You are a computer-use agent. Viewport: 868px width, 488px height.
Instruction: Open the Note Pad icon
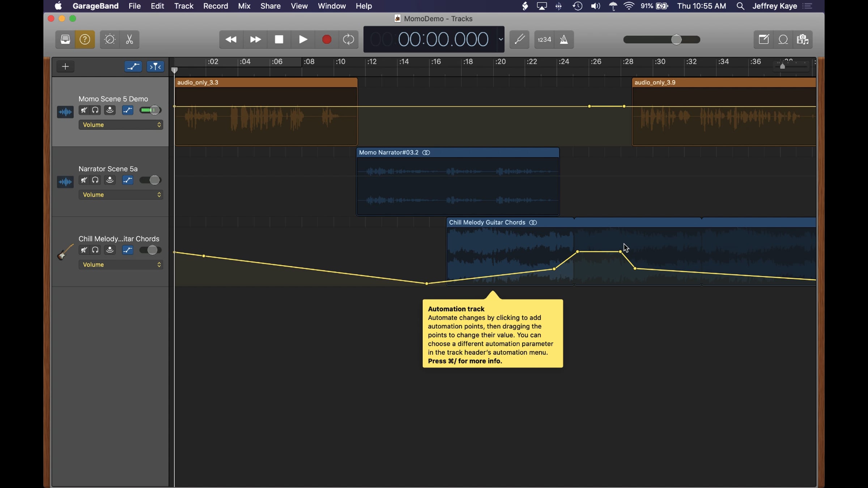pyautogui.click(x=763, y=39)
